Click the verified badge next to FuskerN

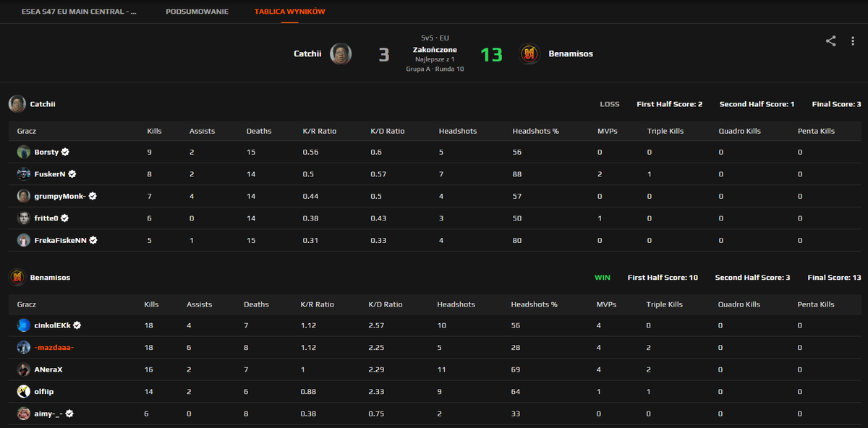click(x=72, y=174)
